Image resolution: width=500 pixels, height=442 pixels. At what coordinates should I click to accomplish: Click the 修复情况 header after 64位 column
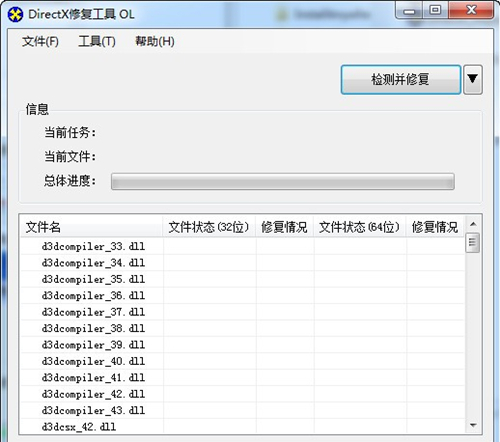435,227
